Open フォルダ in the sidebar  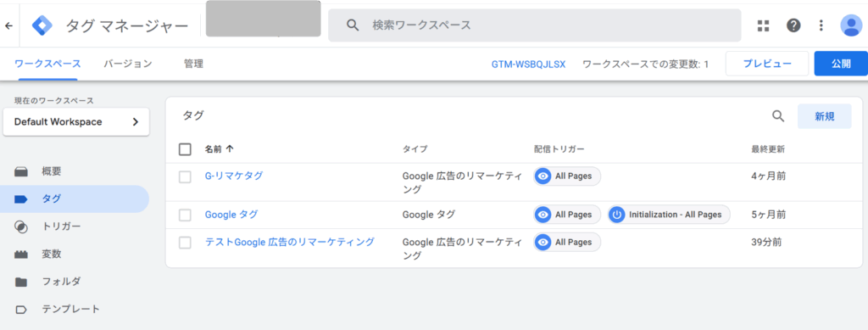(x=61, y=282)
